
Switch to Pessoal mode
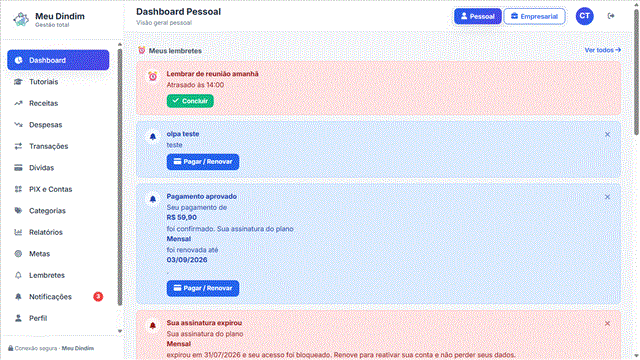(478, 16)
